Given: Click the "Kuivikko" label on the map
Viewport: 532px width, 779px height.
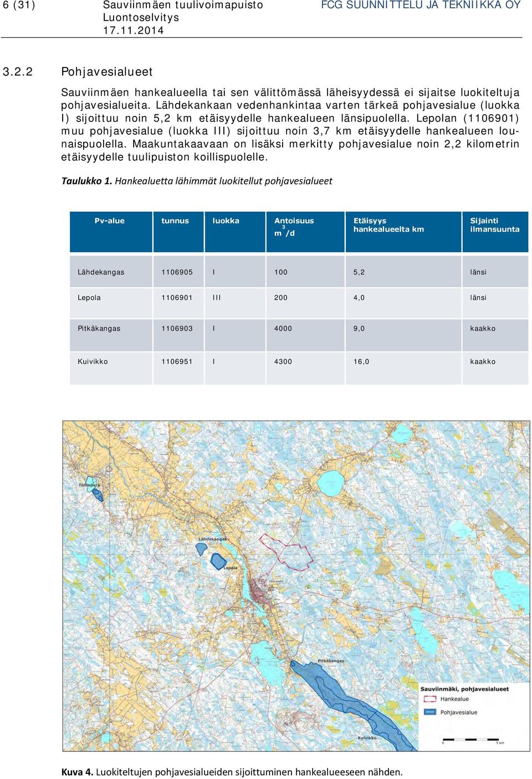Looking at the screenshot, I should point(367,738).
